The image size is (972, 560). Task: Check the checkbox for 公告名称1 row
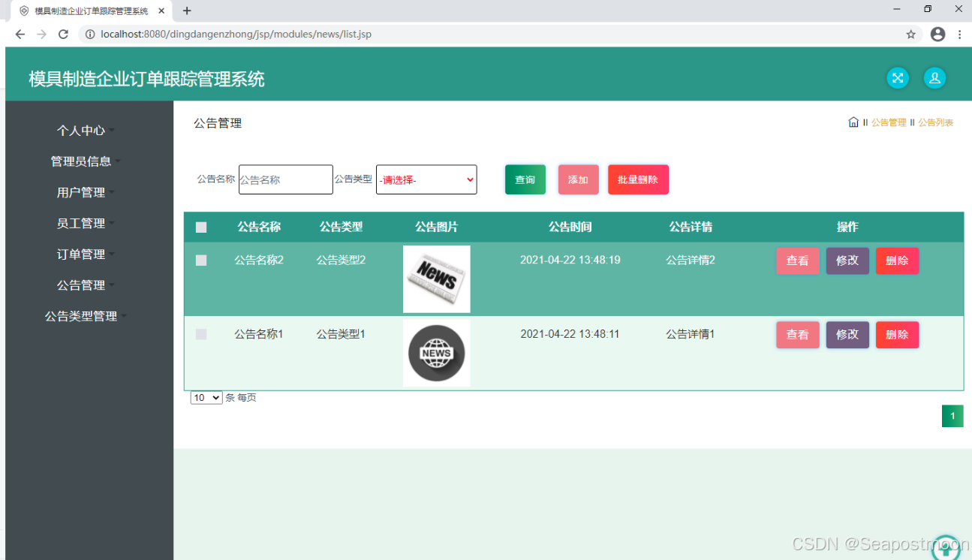[200, 334]
